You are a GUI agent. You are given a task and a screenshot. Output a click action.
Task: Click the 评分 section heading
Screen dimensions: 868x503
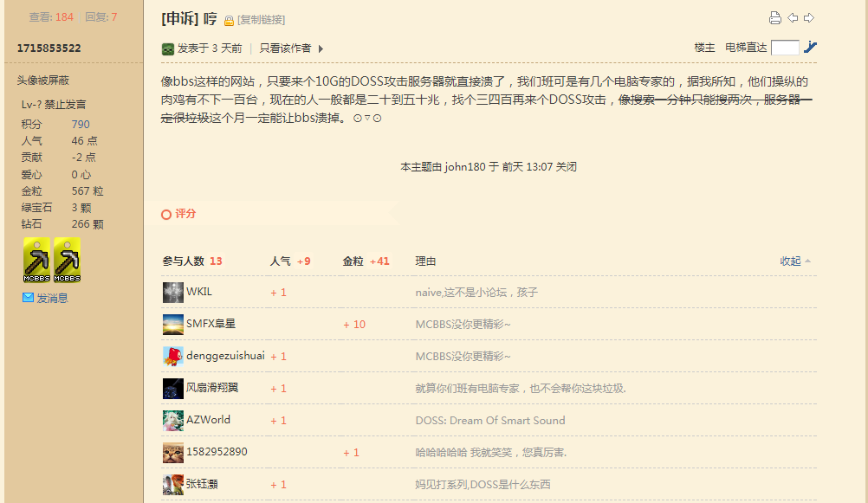coord(185,214)
